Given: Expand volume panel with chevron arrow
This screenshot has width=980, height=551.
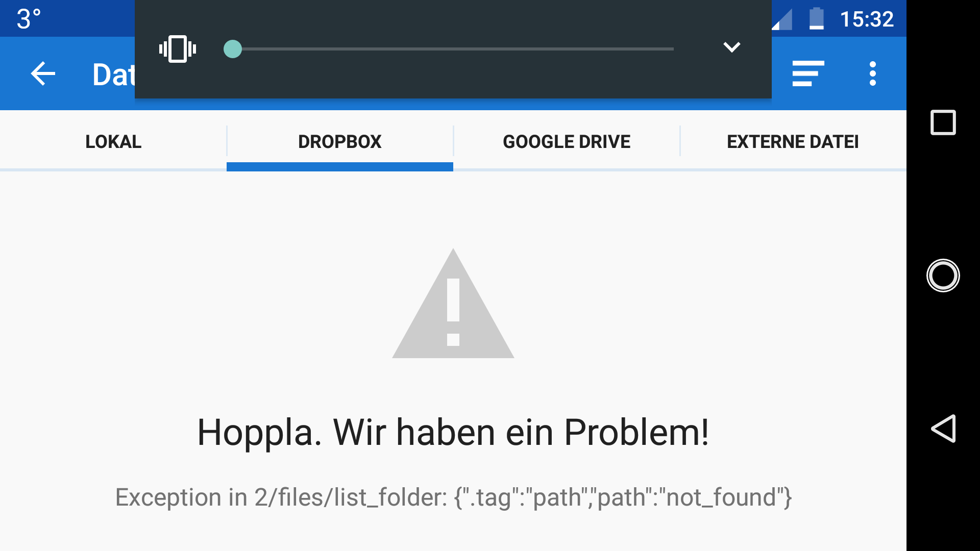Looking at the screenshot, I should pyautogui.click(x=732, y=47).
